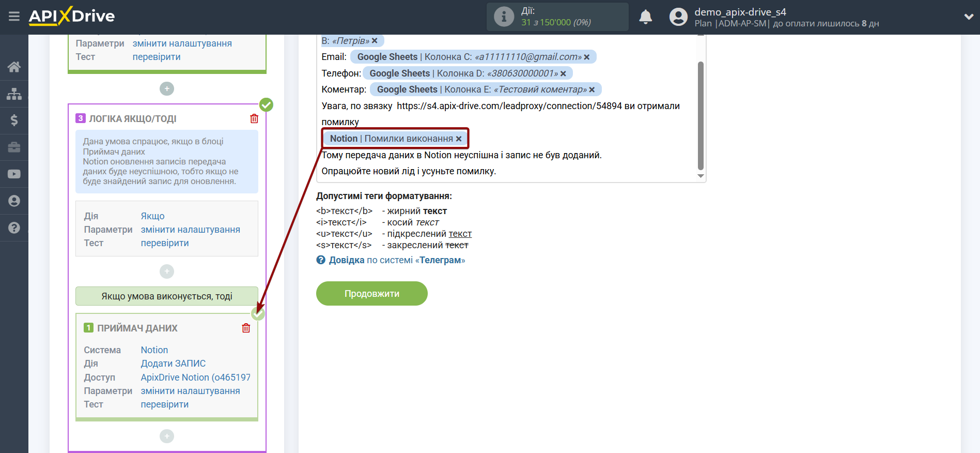Remove the Email Колонка C tag
This screenshot has width=980, height=453.
587,57
